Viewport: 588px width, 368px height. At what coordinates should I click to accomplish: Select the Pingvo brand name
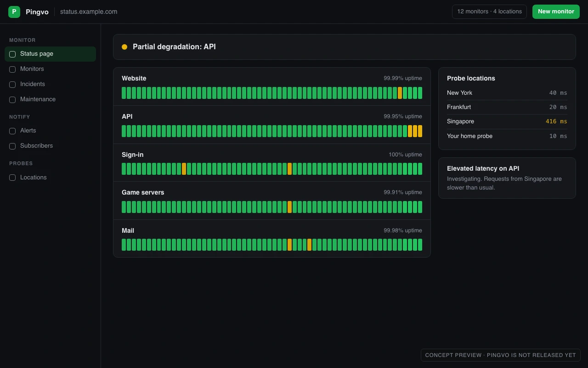(37, 12)
